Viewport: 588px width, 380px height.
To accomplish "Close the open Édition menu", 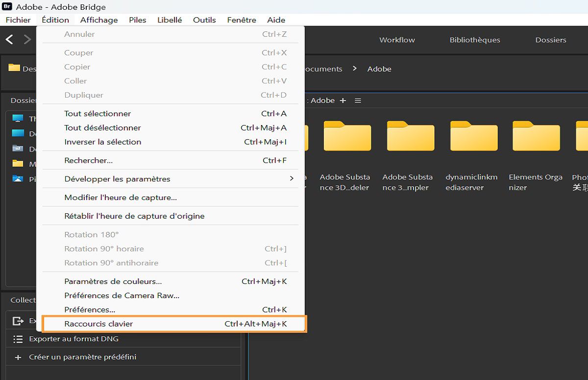I will click(x=55, y=20).
